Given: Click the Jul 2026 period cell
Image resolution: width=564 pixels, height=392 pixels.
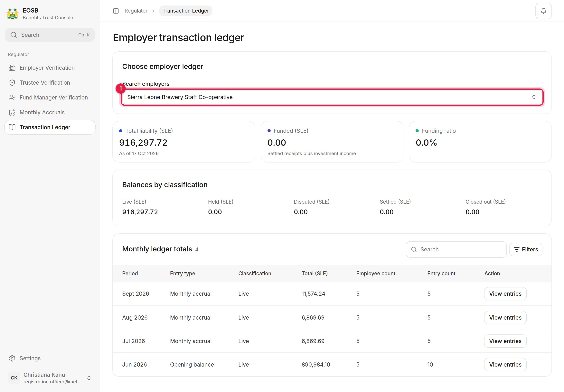Looking at the screenshot, I should click(134, 341).
